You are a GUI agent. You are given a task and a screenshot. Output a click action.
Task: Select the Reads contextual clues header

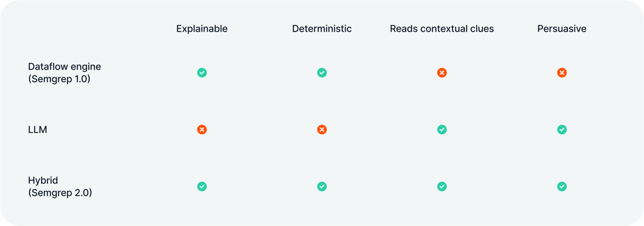442,29
